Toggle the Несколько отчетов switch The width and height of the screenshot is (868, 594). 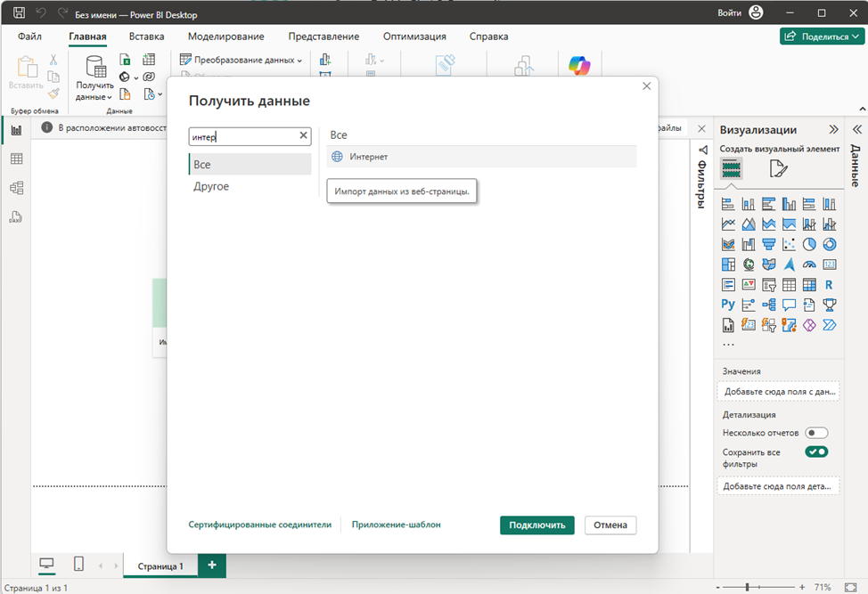point(816,433)
